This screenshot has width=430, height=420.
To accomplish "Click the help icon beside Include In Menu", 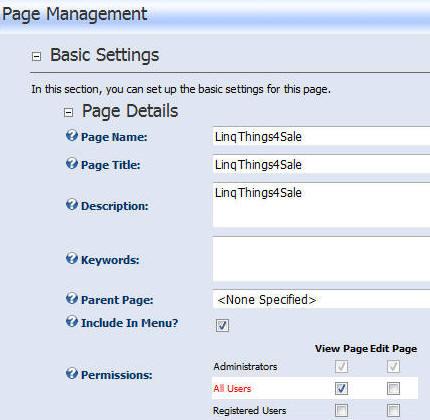I will click(72, 321).
